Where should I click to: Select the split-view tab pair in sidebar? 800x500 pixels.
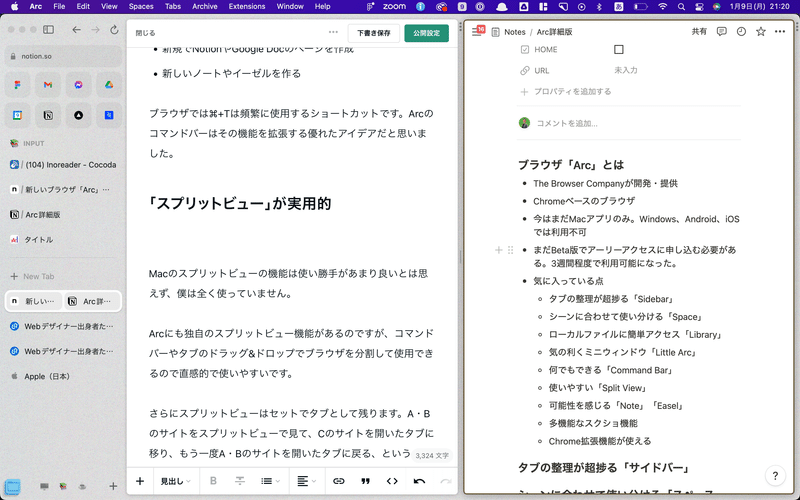(x=63, y=301)
